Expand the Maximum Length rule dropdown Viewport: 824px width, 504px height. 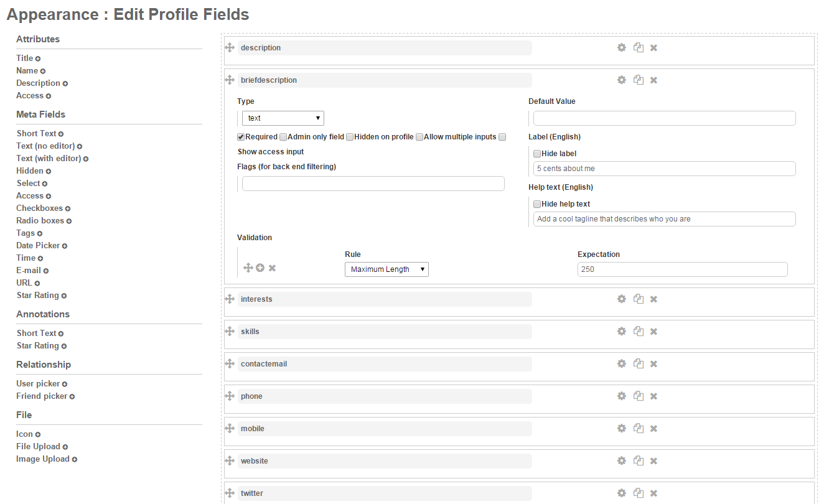point(386,269)
